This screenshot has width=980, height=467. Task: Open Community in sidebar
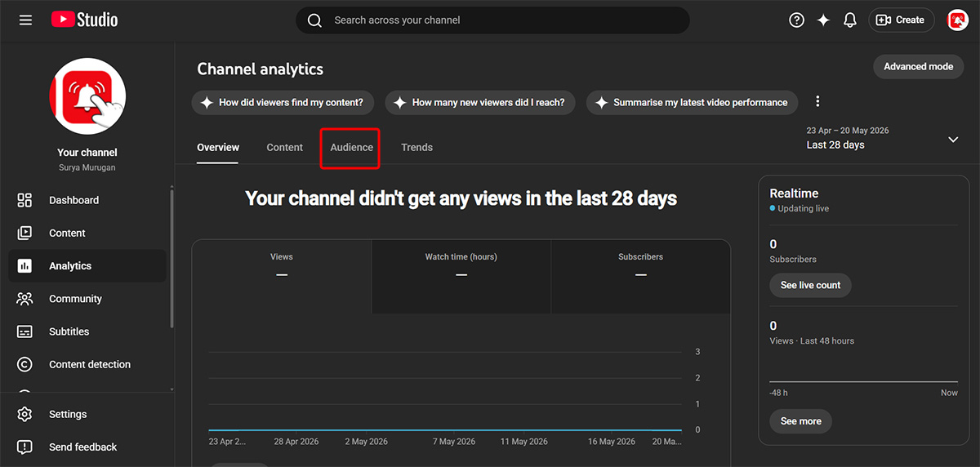pos(87,299)
